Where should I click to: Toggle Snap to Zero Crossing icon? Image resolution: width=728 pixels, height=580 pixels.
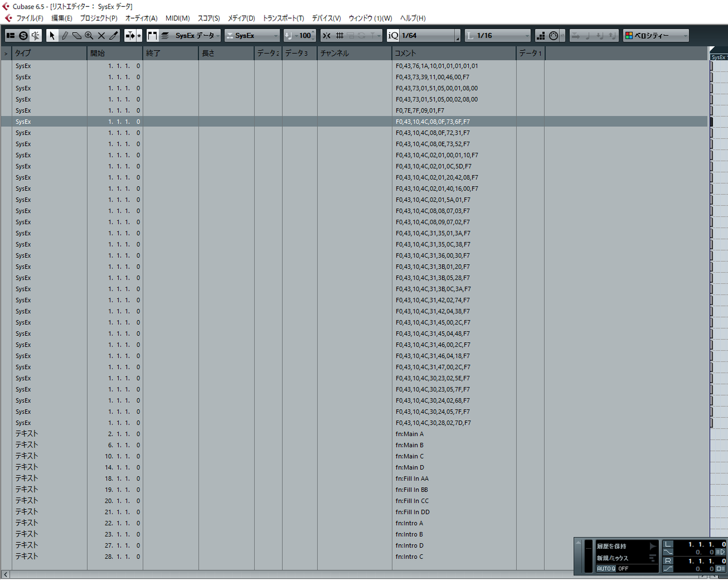pyautogui.click(x=326, y=35)
